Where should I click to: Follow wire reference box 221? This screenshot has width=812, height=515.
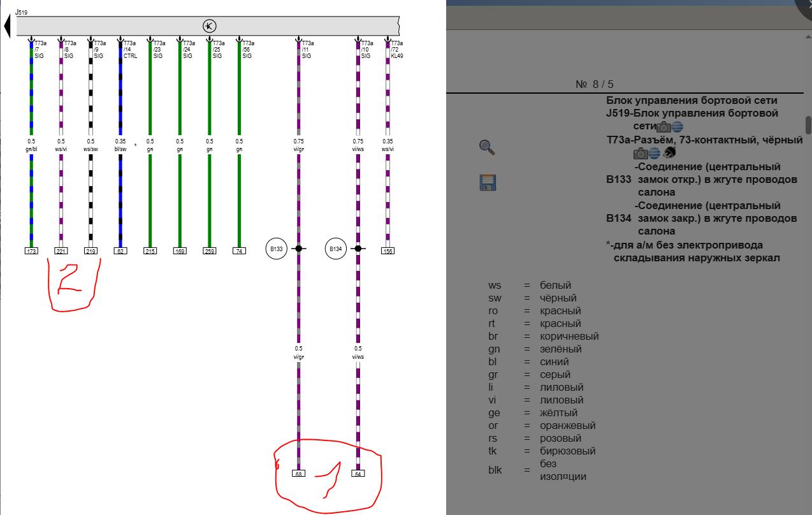pos(61,251)
